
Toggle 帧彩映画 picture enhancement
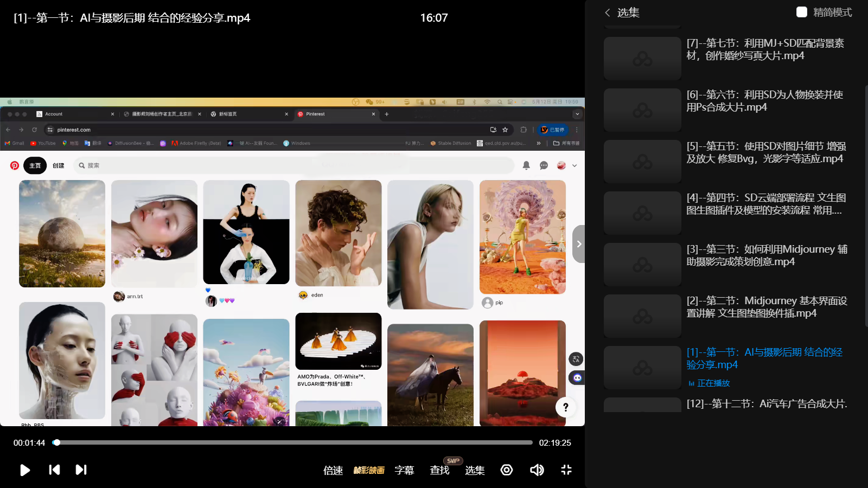[x=369, y=471]
